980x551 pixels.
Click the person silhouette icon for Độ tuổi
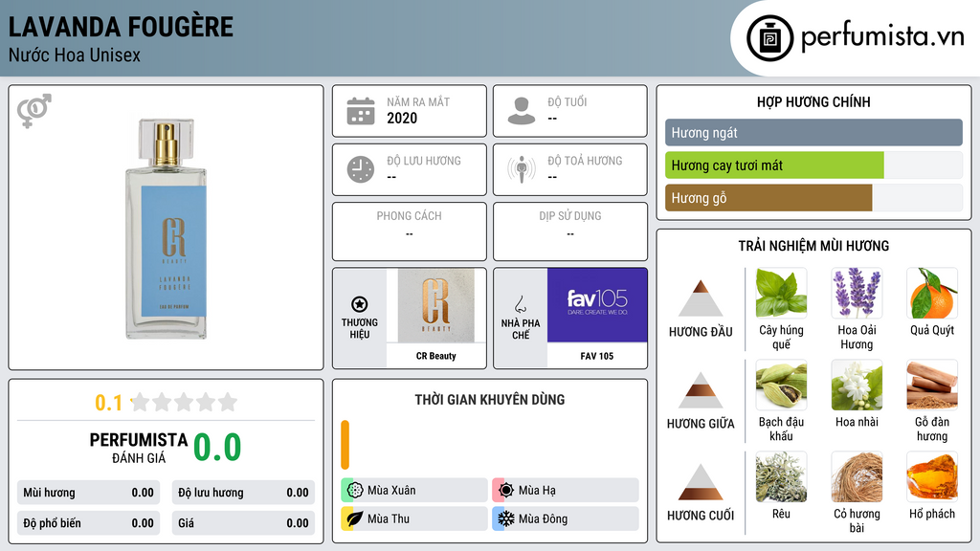(x=522, y=111)
